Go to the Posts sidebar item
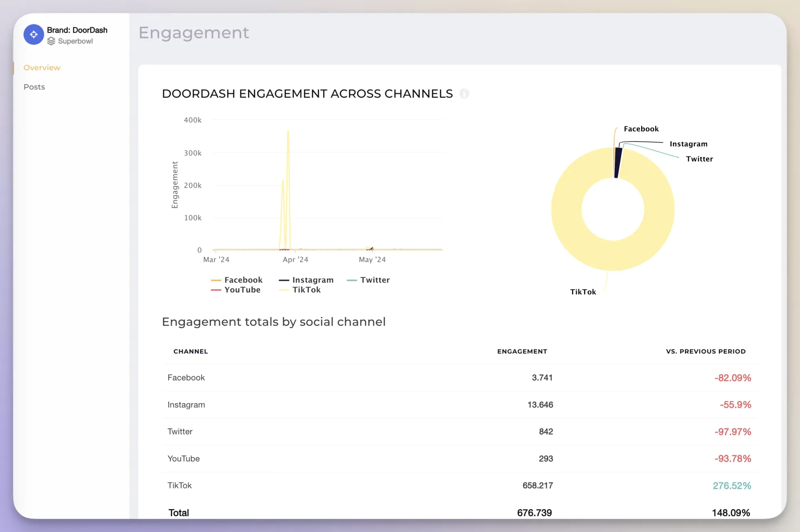Screen dimensions: 800x532 pyautogui.click(x=34, y=87)
